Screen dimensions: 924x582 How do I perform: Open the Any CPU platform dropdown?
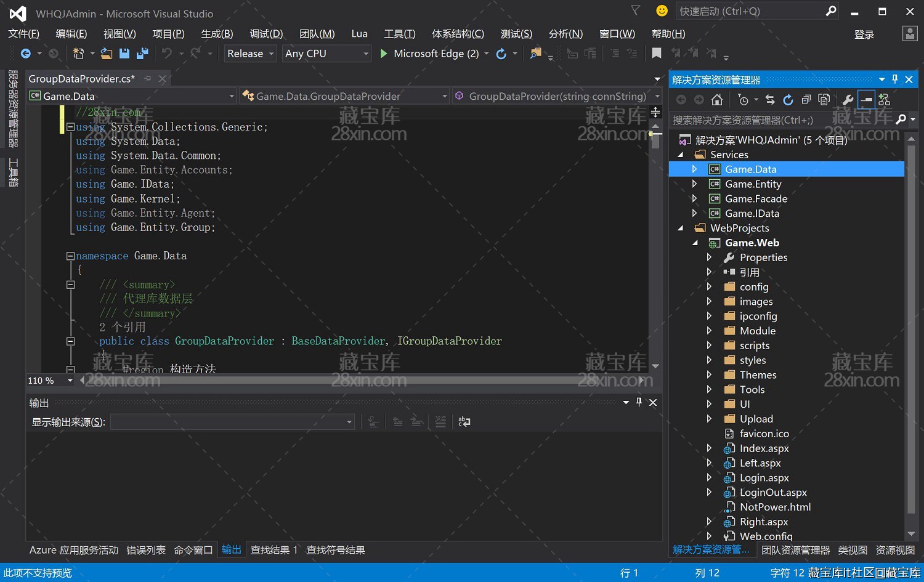point(326,54)
